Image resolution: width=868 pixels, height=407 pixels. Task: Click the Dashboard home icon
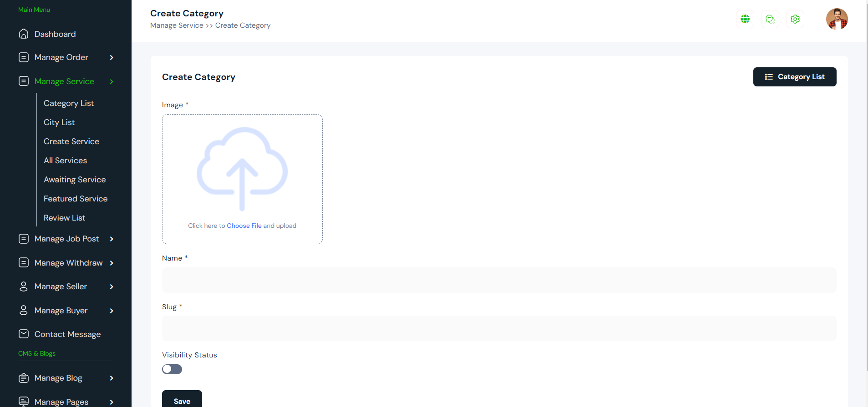pyautogui.click(x=24, y=34)
